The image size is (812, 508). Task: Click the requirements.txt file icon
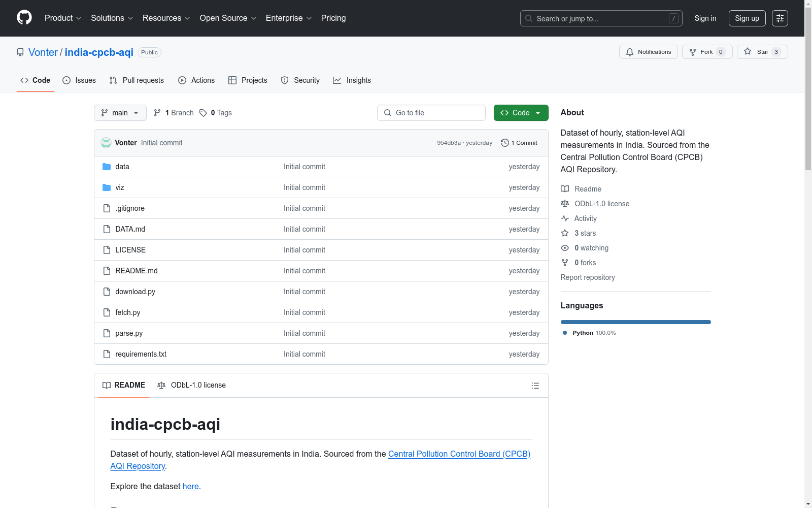107,354
